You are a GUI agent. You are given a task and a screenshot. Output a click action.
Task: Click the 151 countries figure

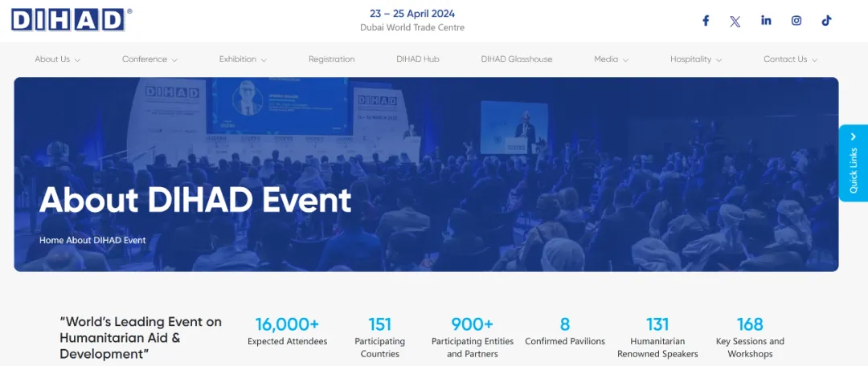point(379,324)
